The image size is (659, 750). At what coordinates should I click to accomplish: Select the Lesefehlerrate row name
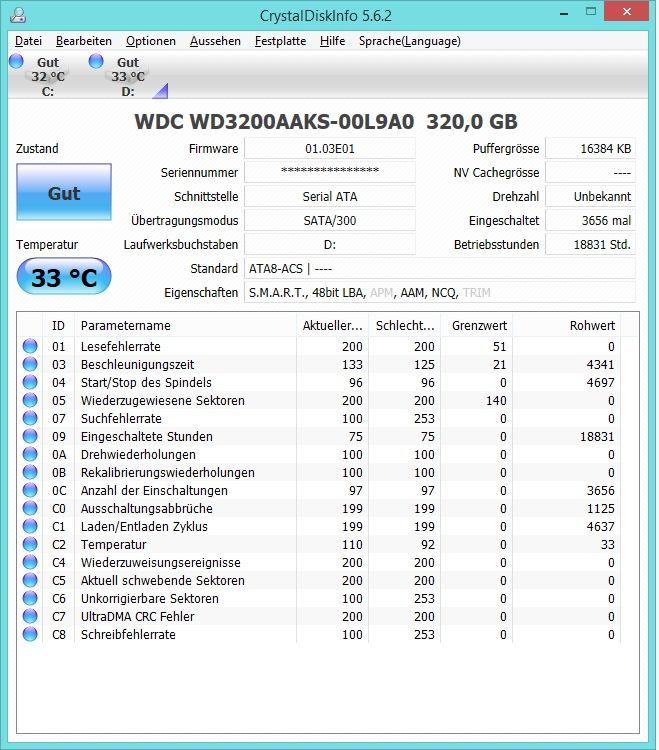(x=121, y=346)
